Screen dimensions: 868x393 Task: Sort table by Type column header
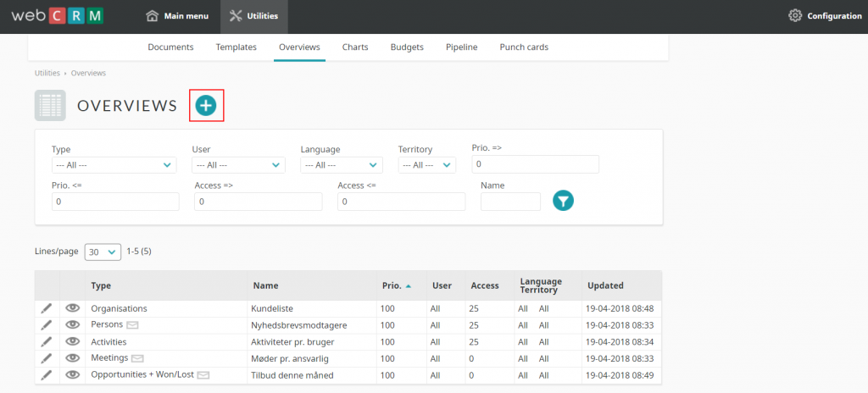[102, 285]
